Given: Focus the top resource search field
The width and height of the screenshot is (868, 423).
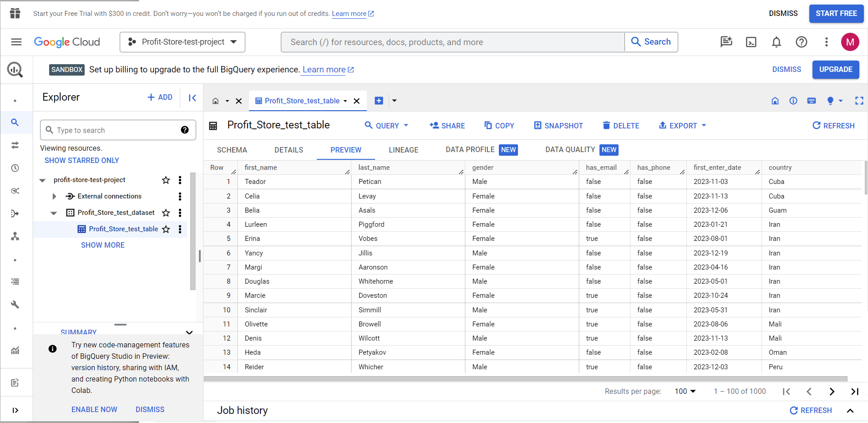Looking at the screenshot, I should pyautogui.click(x=453, y=42).
